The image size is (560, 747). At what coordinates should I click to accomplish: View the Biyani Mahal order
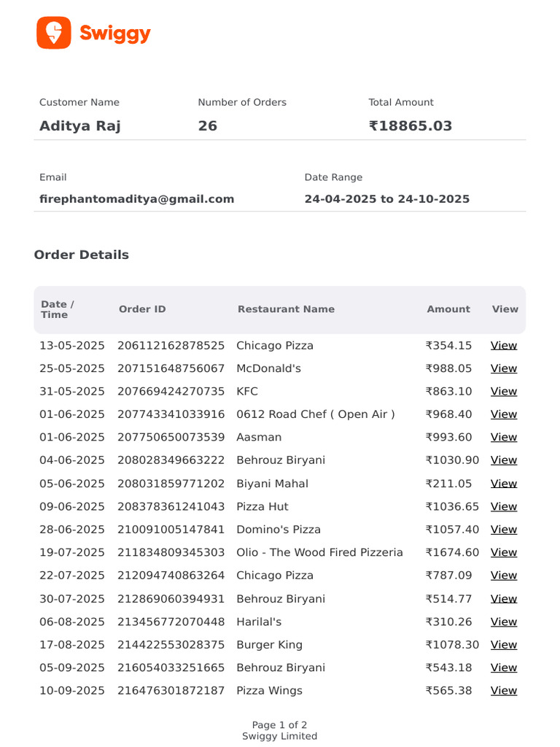point(504,483)
